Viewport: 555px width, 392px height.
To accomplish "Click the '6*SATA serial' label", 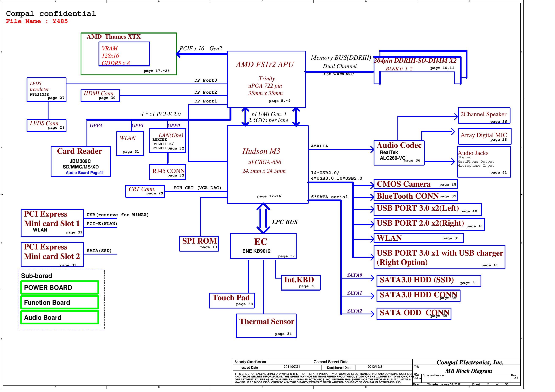I will pos(329,197).
